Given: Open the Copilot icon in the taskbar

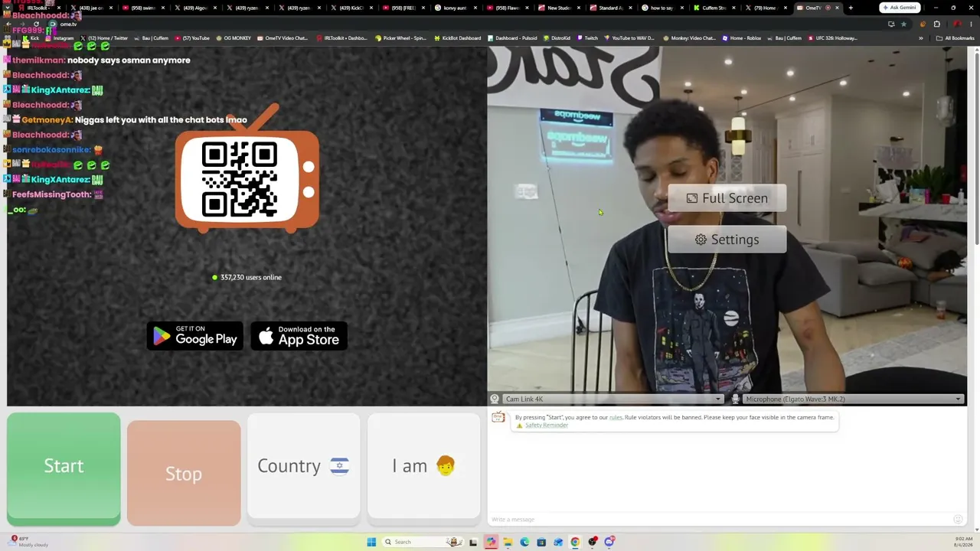Looking at the screenshot, I should 490,542.
